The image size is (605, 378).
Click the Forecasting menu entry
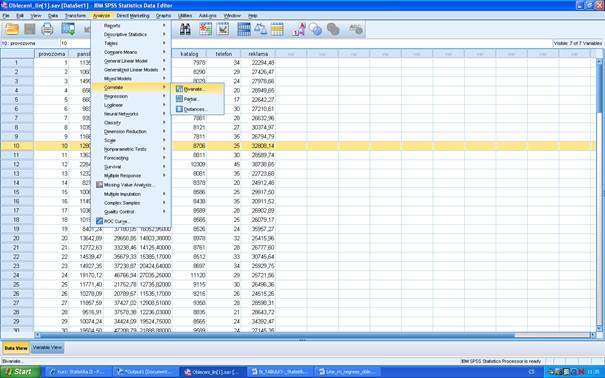point(131,158)
